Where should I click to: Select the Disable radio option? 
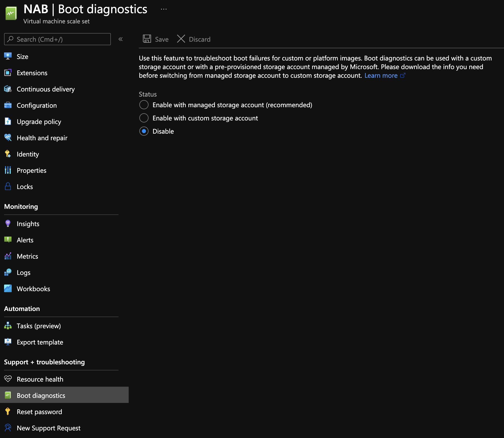click(x=144, y=131)
